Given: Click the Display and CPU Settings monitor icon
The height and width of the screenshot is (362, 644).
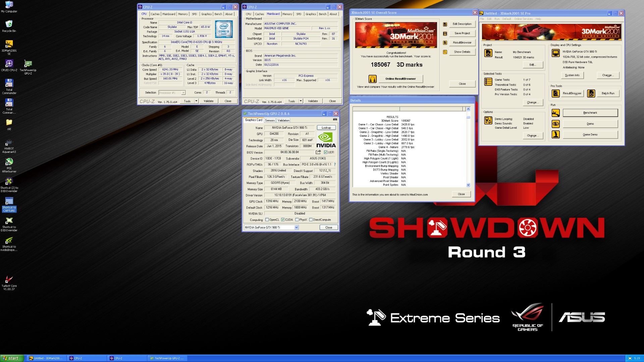Looking at the screenshot, I should [x=556, y=53].
